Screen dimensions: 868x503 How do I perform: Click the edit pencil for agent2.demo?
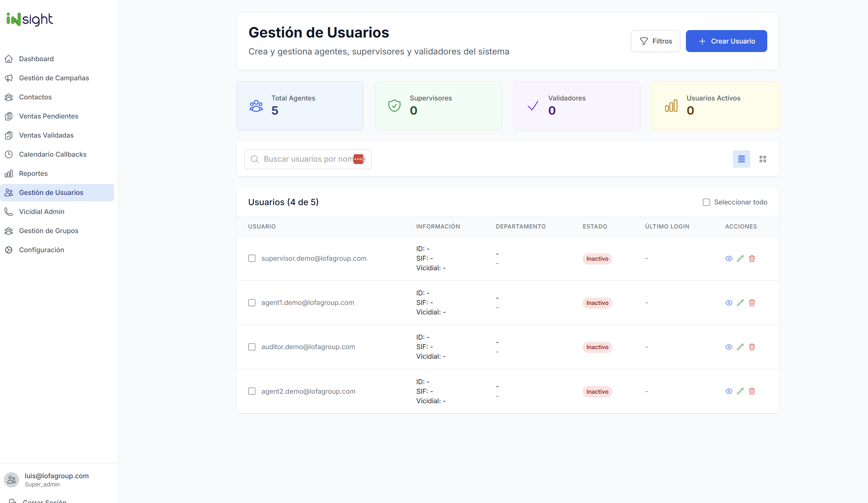coord(740,391)
